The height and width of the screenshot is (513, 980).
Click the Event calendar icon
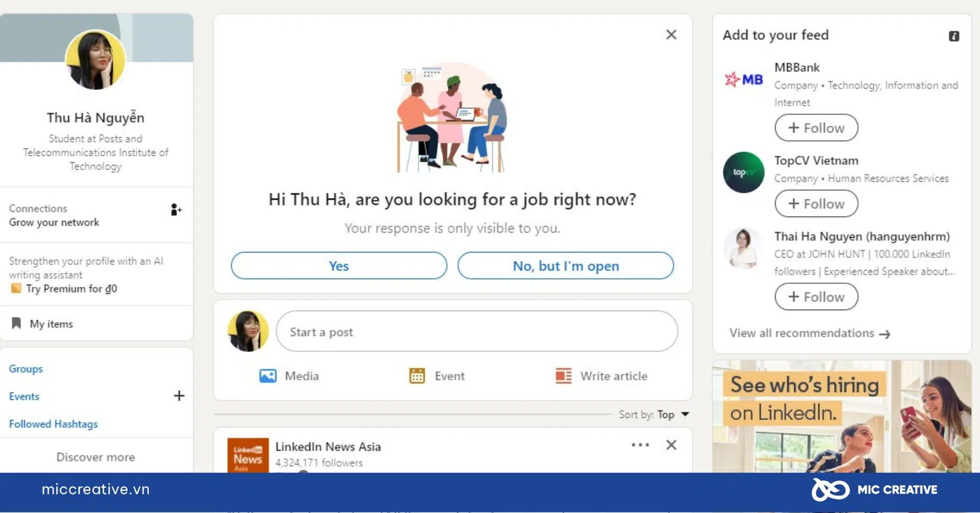pos(417,376)
